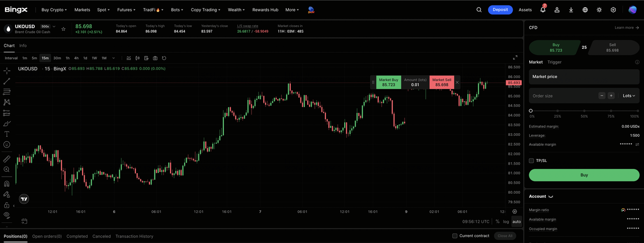
Task: Toggle log scale on chart
Action: [506, 221]
